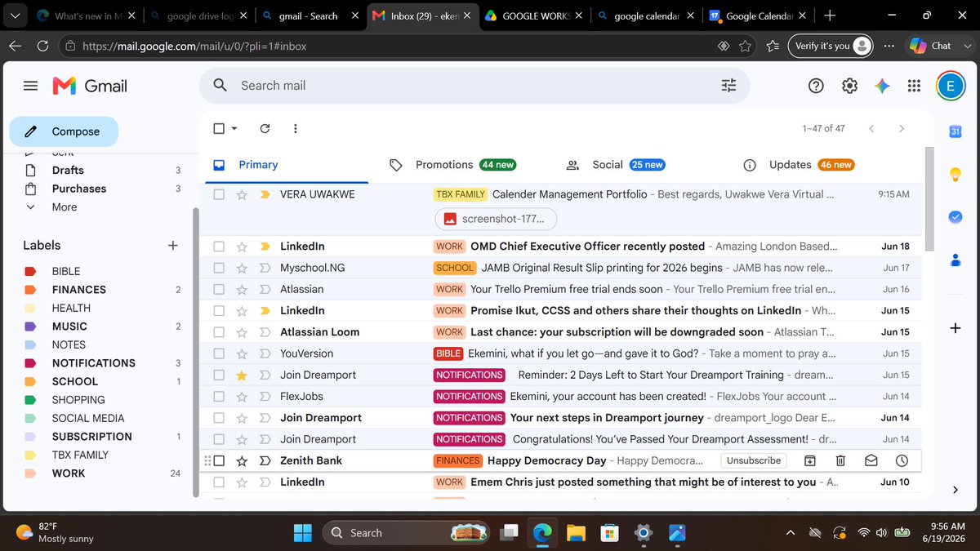The width and height of the screenshot is (980, 551).
Task: Click the browser Refresh button
Action: [x=42, y=47]
